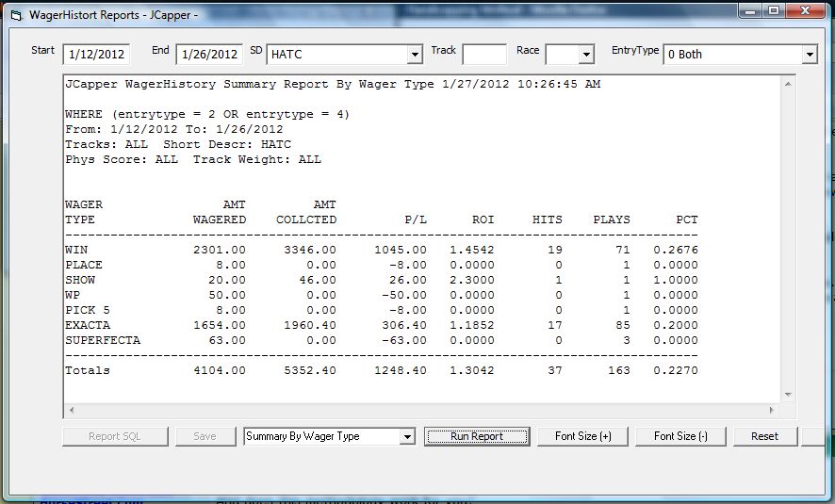Click the SUPERFECTA row label
This screenshot has width=835, height=504.
click(x=103, y=340)
